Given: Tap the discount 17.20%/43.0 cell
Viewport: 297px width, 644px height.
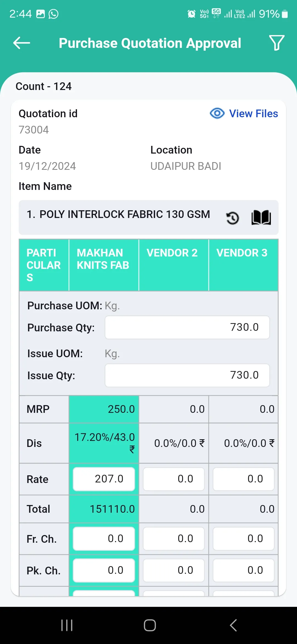Looking at the screenshot, I should (105, 443).
